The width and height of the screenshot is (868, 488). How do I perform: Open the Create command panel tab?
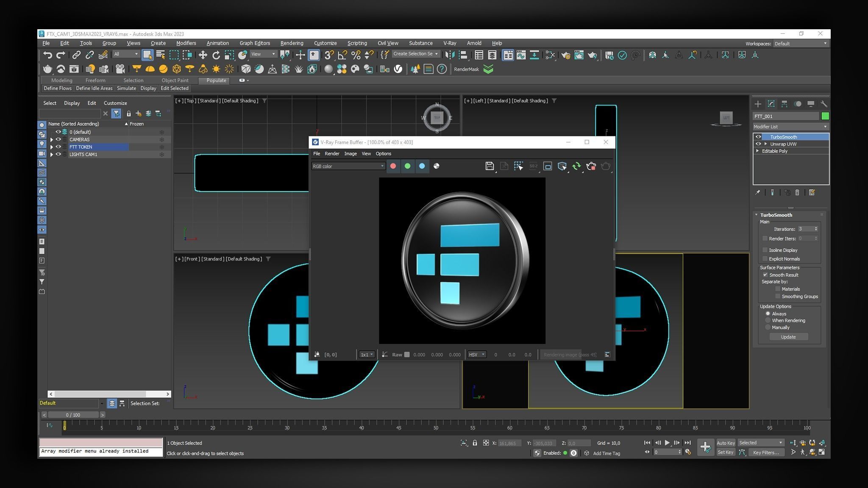coord(758,104)
